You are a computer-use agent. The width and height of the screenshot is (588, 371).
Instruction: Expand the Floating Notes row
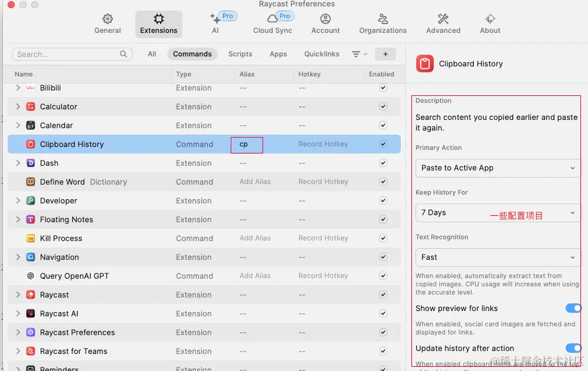(x=18, y=219)
